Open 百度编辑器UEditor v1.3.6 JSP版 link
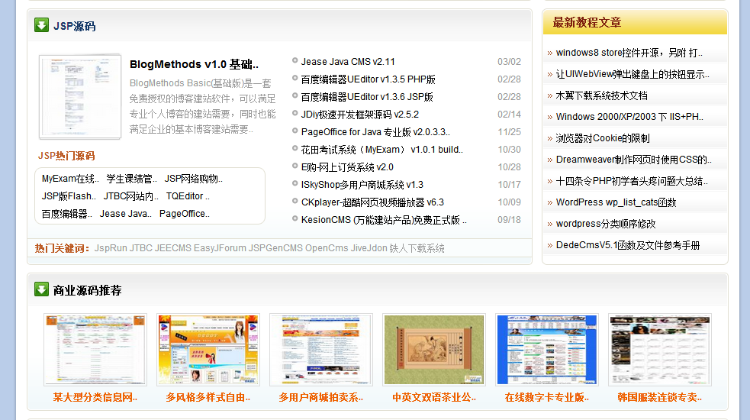The height and width of the screenshot is (420, 750). [367, 97]
